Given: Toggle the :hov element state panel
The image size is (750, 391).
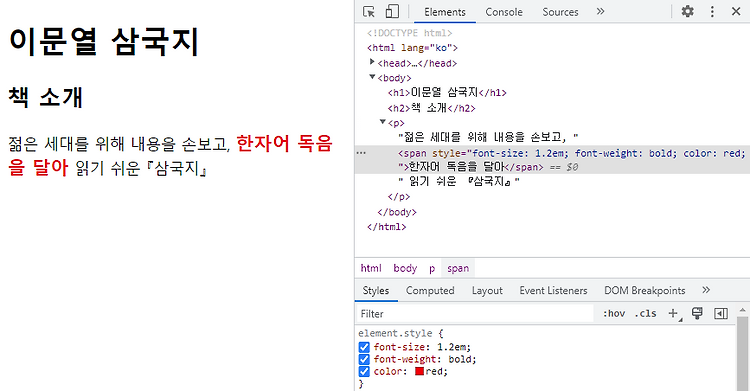Looking at the screenshot, I should 614,313.
